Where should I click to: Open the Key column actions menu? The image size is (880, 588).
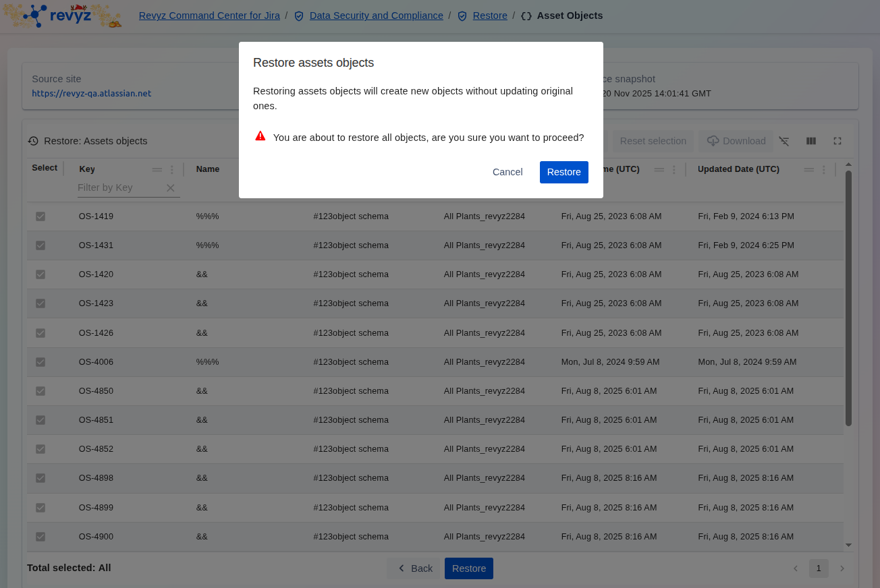click(x=171, y=170)
